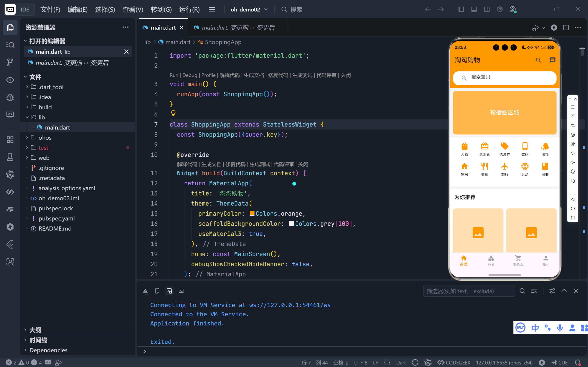Click the console filter input field

(x=469, y=291)
